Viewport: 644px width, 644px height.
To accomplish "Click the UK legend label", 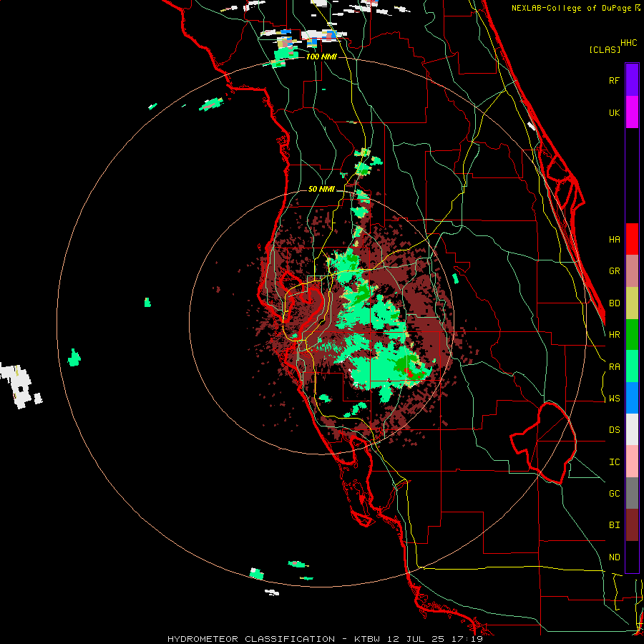I will pyautogui.click(x=614, y=112).
